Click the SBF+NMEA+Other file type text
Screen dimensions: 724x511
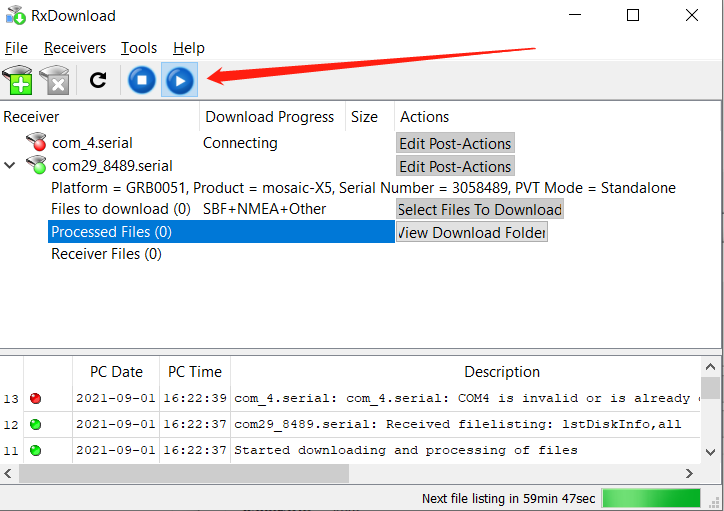[x=265, y=209]
